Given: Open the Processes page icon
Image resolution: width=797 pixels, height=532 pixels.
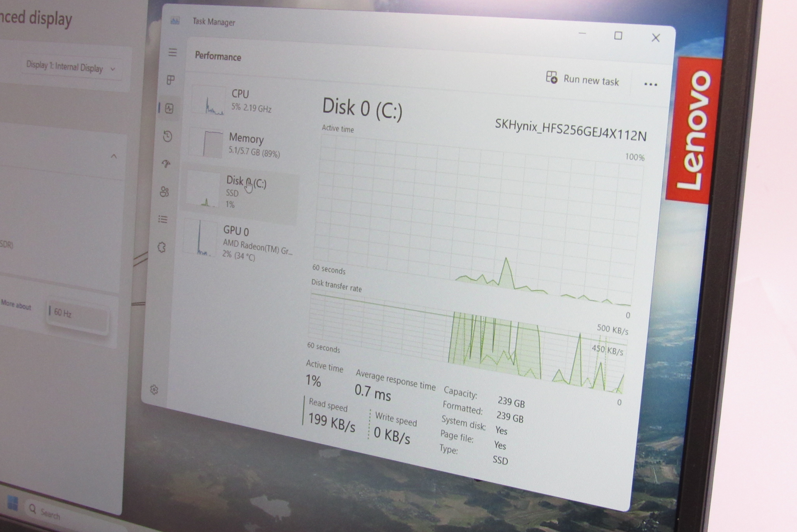Looking at the screenshot, I should point(170,80).
